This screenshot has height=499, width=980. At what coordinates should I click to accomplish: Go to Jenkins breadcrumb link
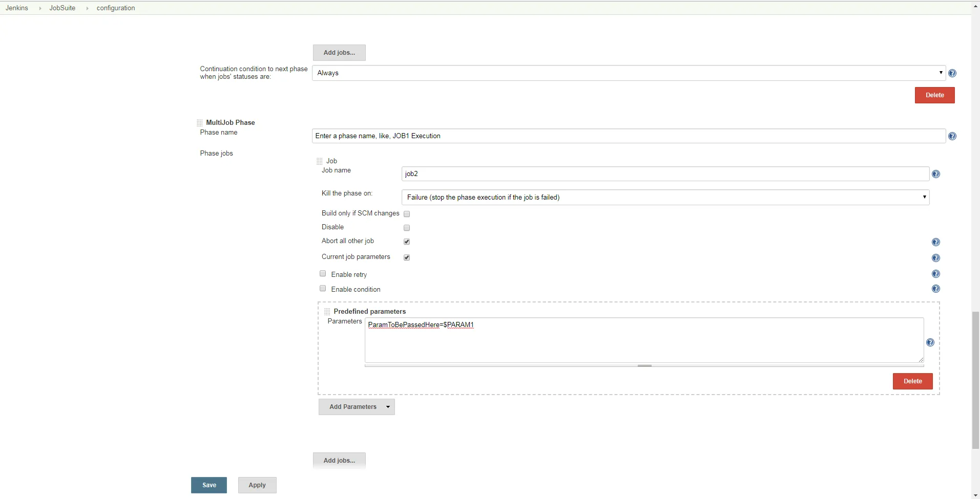click(17, 8)
